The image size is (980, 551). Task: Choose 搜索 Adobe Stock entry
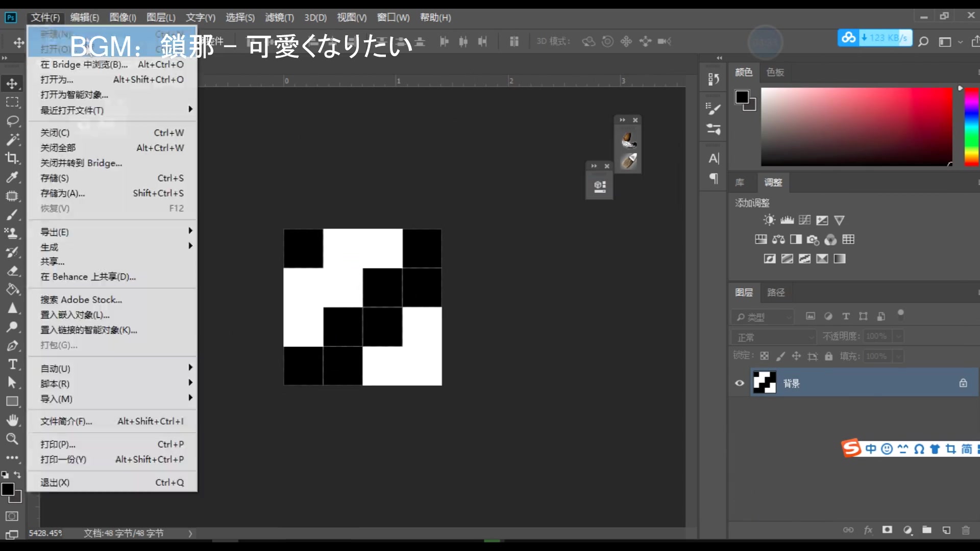click(x=111, y=299)
